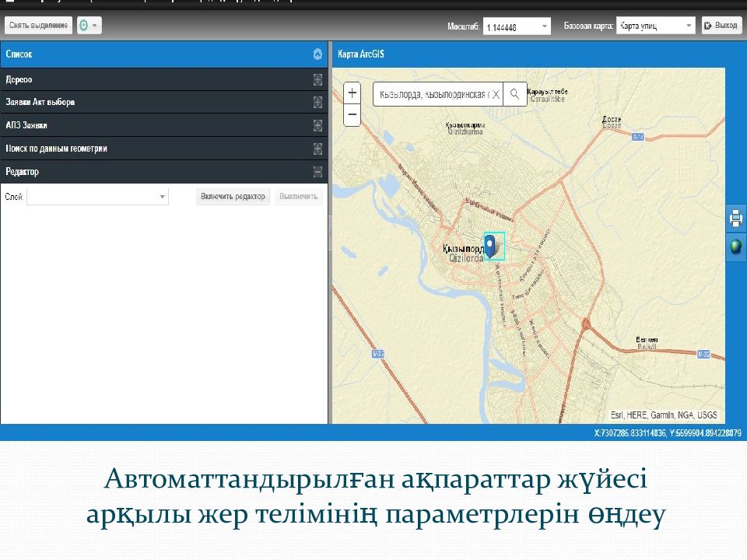Viewport: 747px width, 560px height.
Task: Clear the map search text with X
Action: click(x=496, y=94)
